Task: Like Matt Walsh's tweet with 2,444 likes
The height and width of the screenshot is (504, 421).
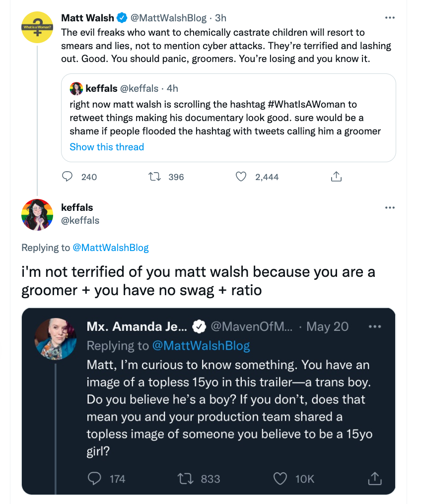Action: (241, 177)
